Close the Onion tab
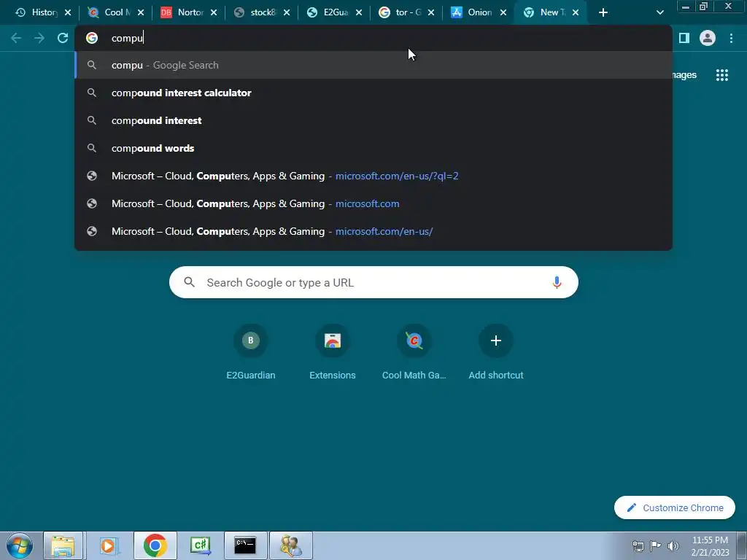The width and height of the screenshot is (747, 560). pos(503,13)
